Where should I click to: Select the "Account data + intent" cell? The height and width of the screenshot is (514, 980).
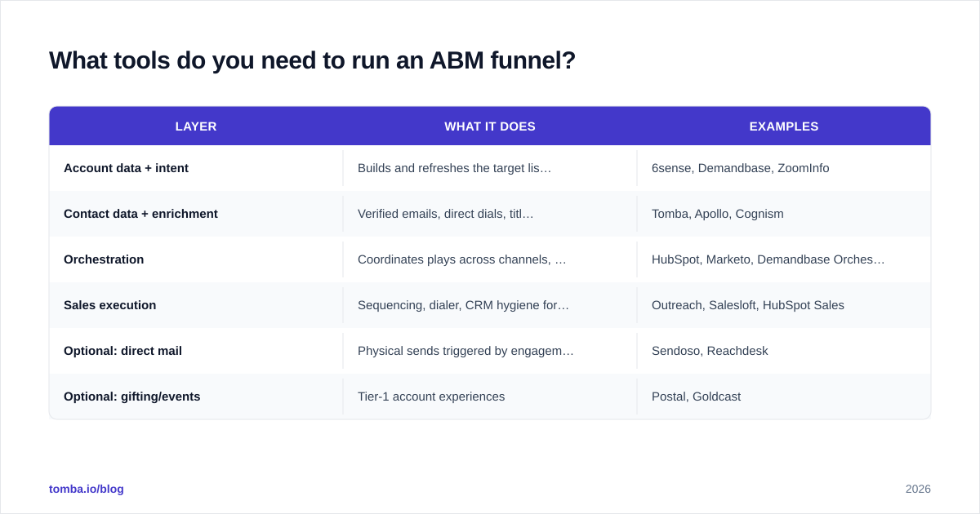[x=196, y=168]
